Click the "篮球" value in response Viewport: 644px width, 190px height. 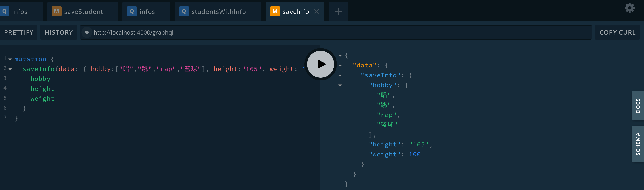pos(387,124)
